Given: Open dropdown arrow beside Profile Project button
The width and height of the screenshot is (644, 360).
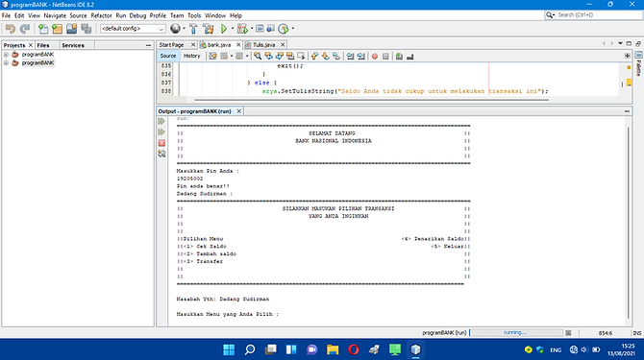Looking at the screenshot, I should [292, 29].
